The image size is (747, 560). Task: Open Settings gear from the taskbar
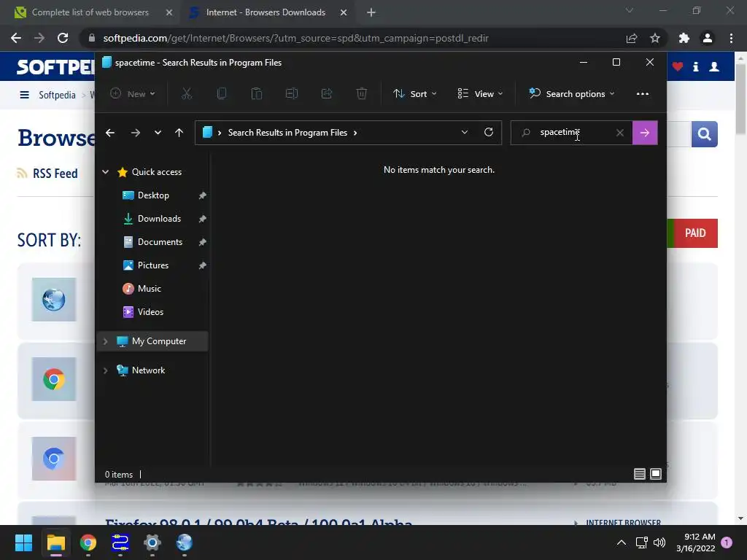152,542
